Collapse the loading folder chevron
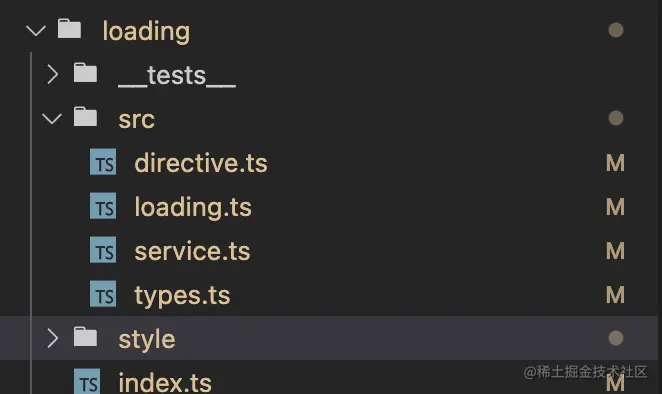This screenshot has width=662, height=394. 36,30
